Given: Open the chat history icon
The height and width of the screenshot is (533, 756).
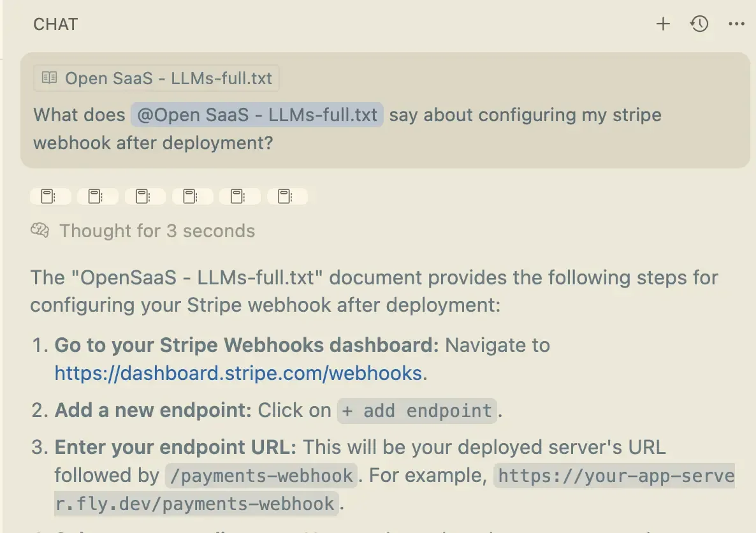Looking at the screenshot, I should tap(699, 24).
